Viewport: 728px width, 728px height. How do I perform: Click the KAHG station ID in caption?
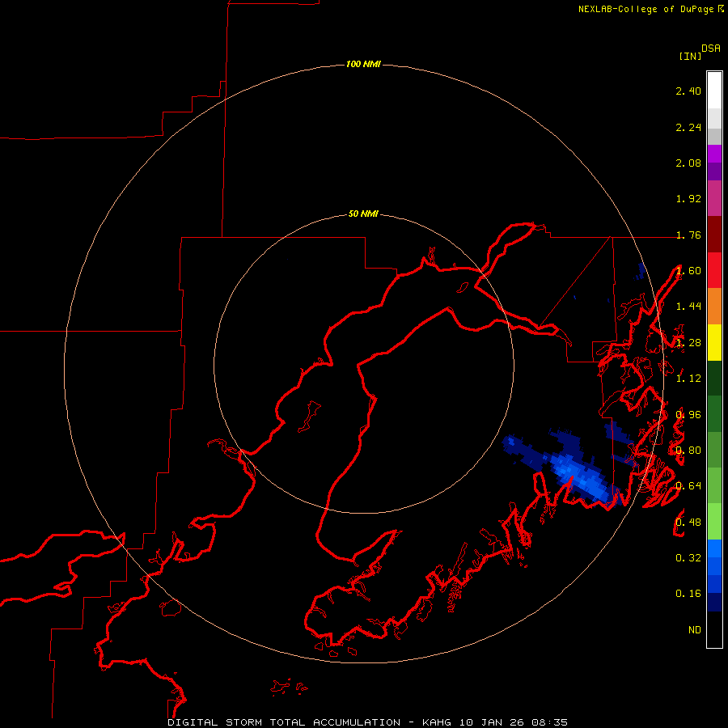(x=437, y=722)
